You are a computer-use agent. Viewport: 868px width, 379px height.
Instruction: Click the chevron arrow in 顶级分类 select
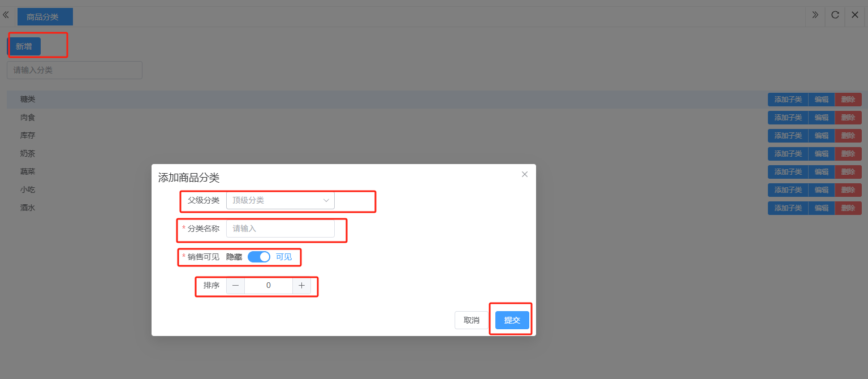326,200
